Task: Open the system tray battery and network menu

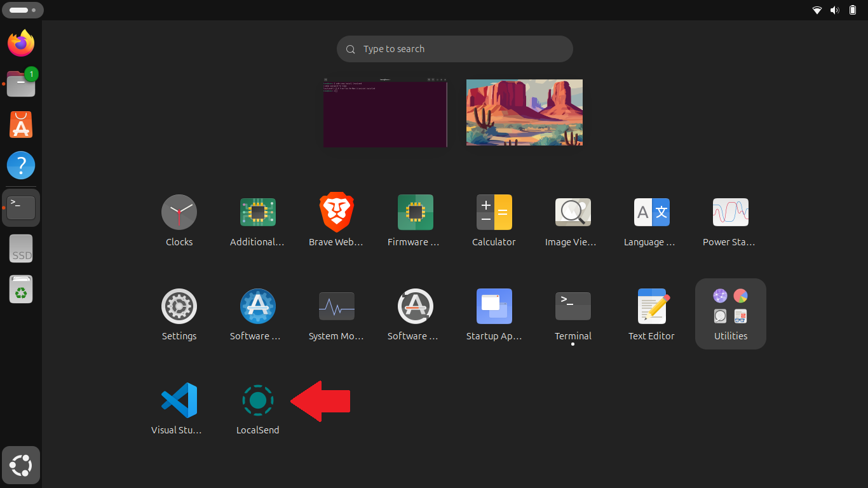Action: (x=834, y=10)
